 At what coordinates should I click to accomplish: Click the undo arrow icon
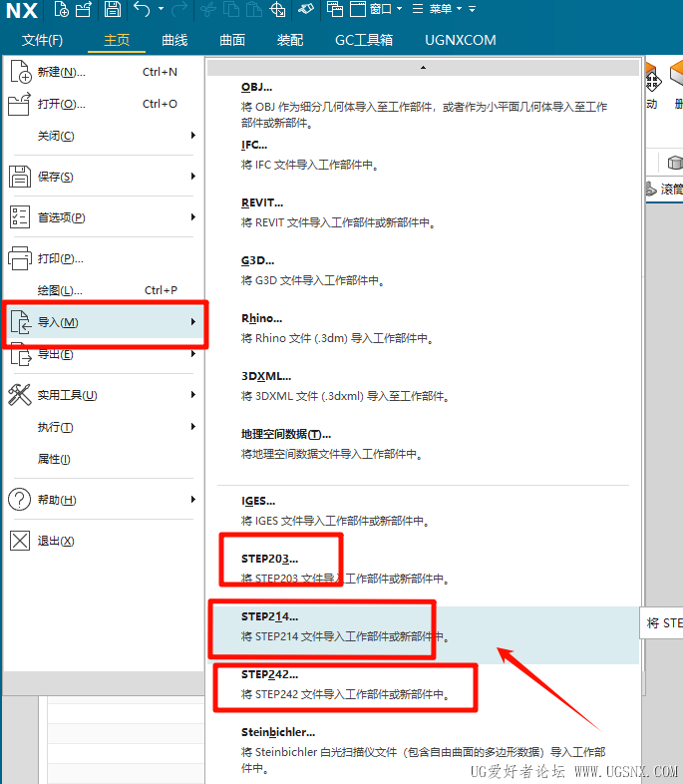point(142,9)
